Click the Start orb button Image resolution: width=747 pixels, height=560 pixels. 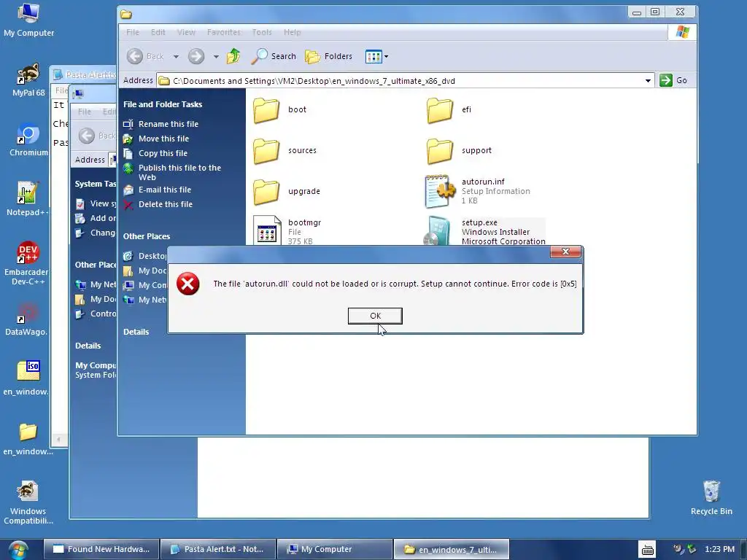point(18,550)
